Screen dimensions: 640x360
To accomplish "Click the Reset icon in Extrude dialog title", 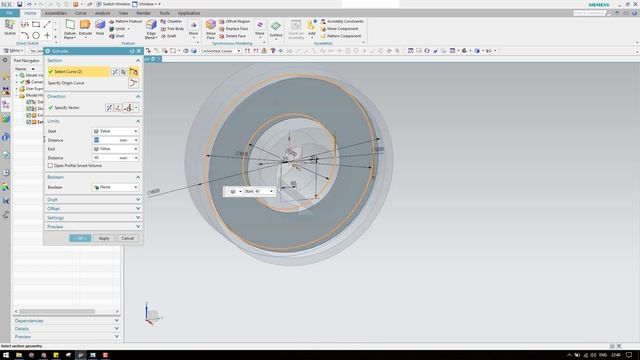I will click(132, 51).
